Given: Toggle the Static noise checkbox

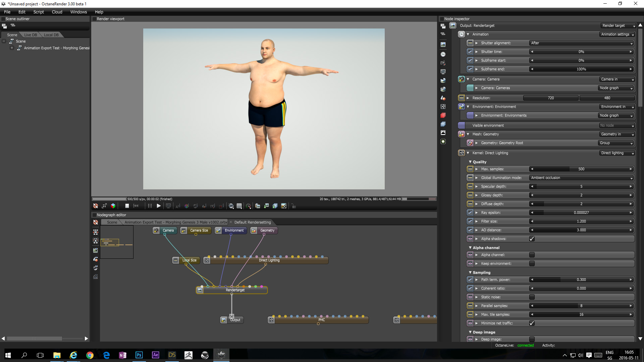Looking at the screenshot, I should [x=532, y=297].
